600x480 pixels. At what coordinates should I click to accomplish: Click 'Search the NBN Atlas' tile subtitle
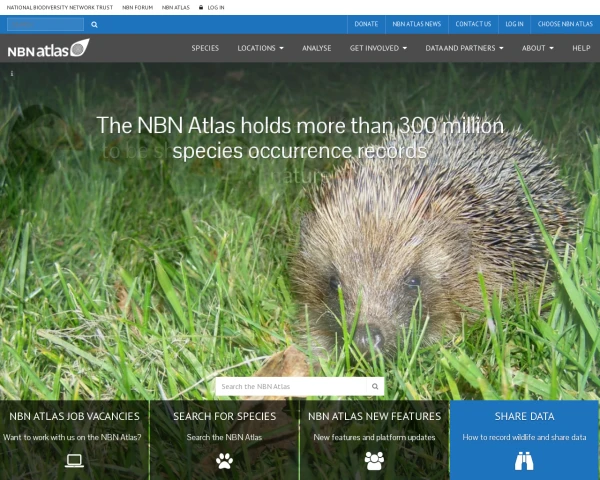pyautogui.click(x=224, y=437)
